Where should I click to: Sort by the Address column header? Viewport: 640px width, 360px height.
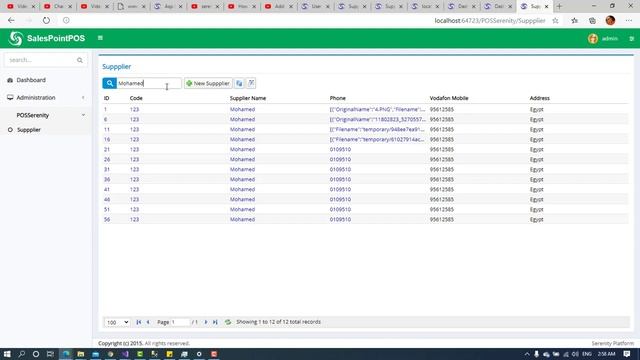tap(540, 98)
